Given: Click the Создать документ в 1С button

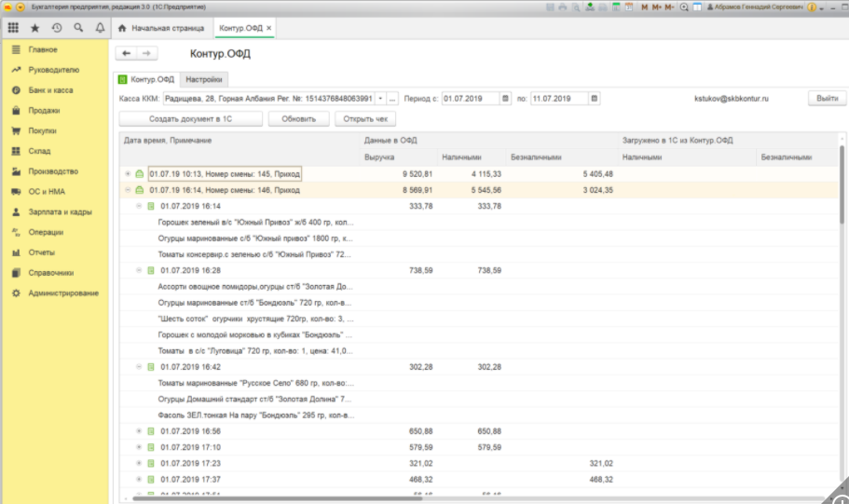Looking at the screenshot, I should click(x=190, y=119).
